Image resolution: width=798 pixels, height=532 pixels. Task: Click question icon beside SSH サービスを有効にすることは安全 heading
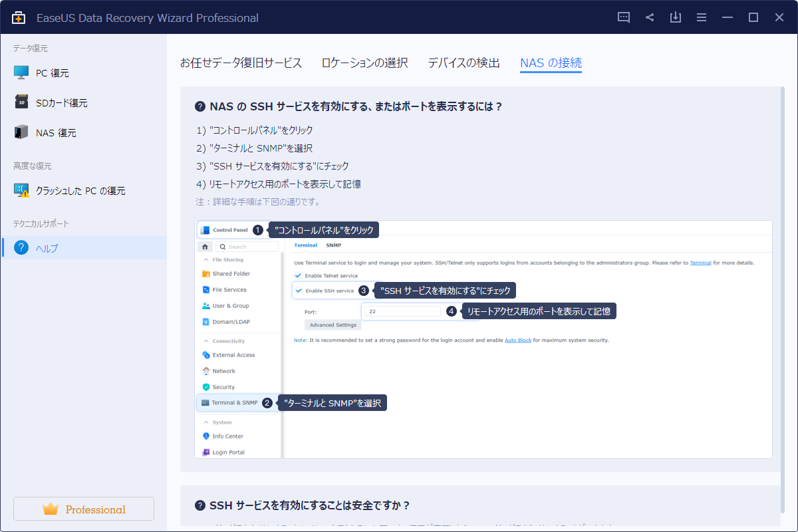click(199, 505)
